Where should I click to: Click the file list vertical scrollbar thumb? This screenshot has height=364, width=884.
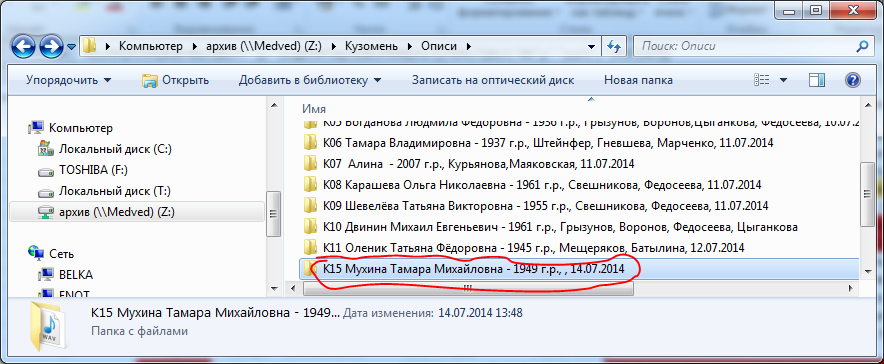pos(867,193)
